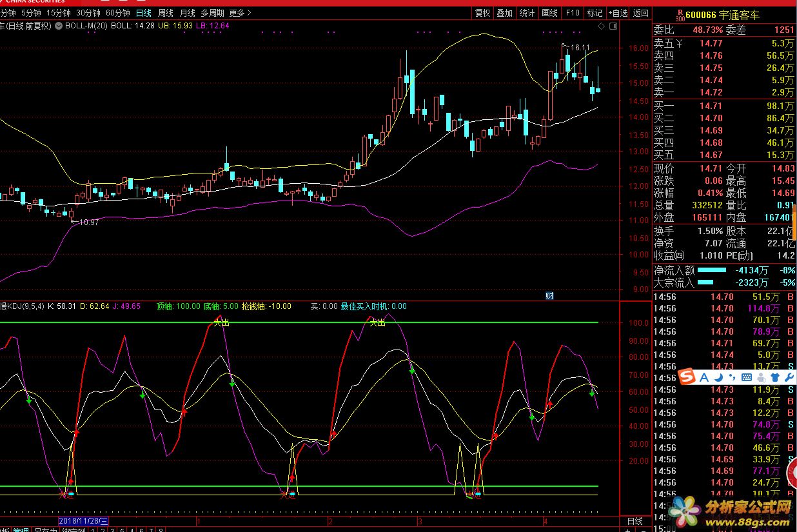Switch to the 30分钟 period tab
This screenshot has width=797, height=532.
pos(88,13)
